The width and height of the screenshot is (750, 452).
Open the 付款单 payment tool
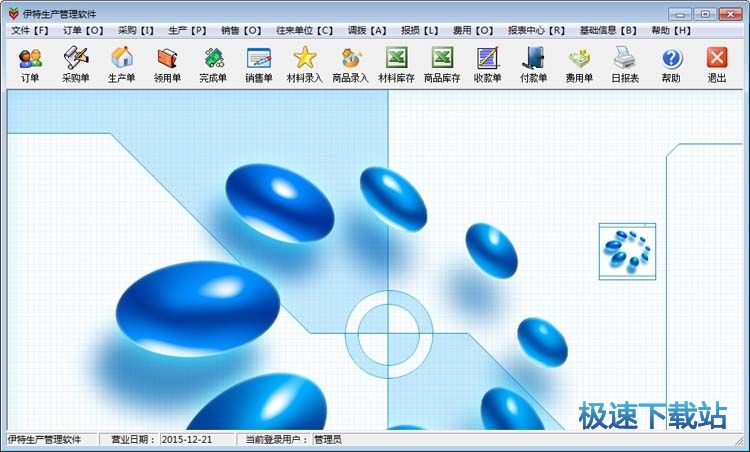point(533,65)
